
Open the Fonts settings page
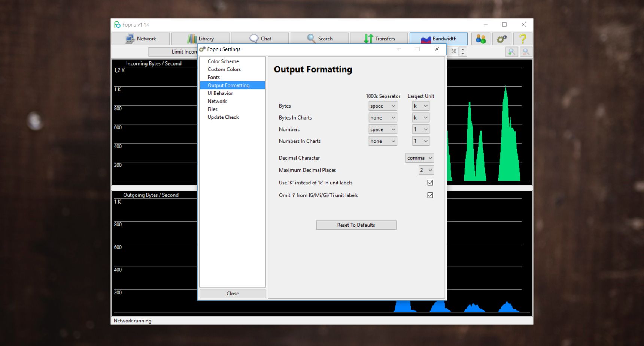[x=214, y=77]
